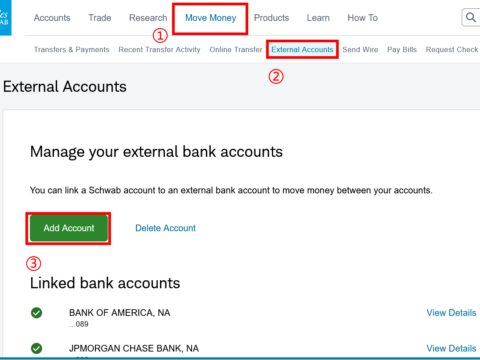
Task: Click JPMorgan Chase green checkmark icon
Action: (x=36, y=348)
